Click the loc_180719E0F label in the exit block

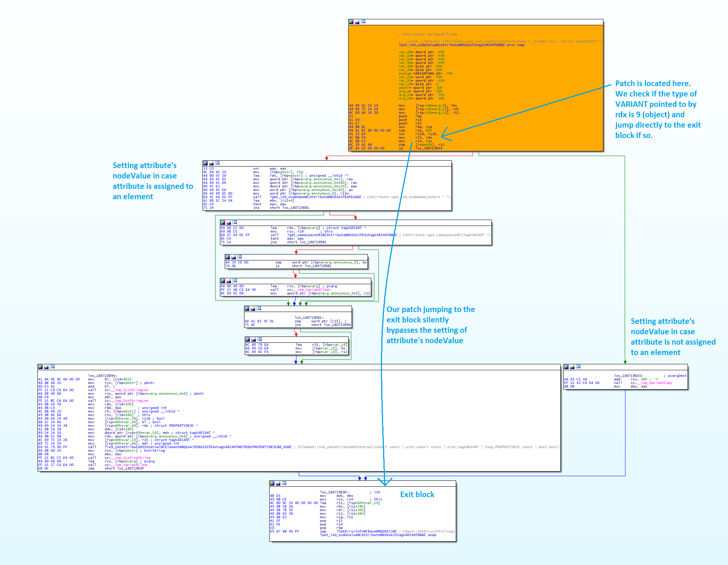334,492
